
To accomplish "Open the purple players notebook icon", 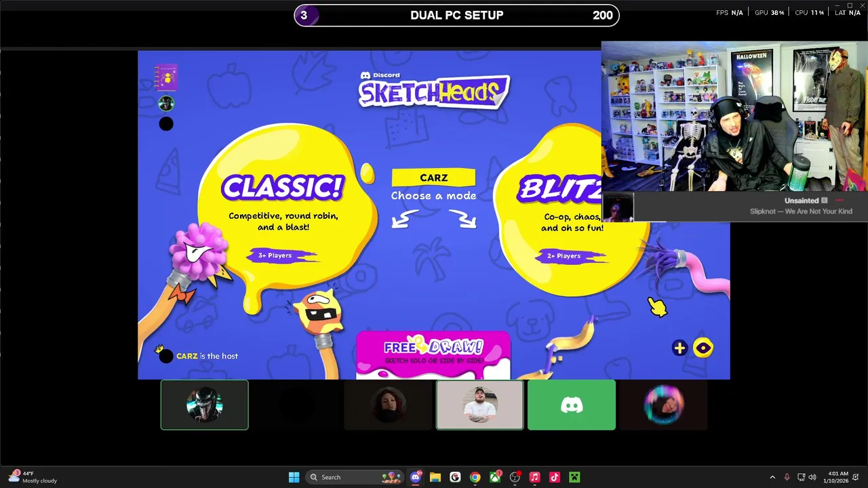I will [x=166, y=77].
